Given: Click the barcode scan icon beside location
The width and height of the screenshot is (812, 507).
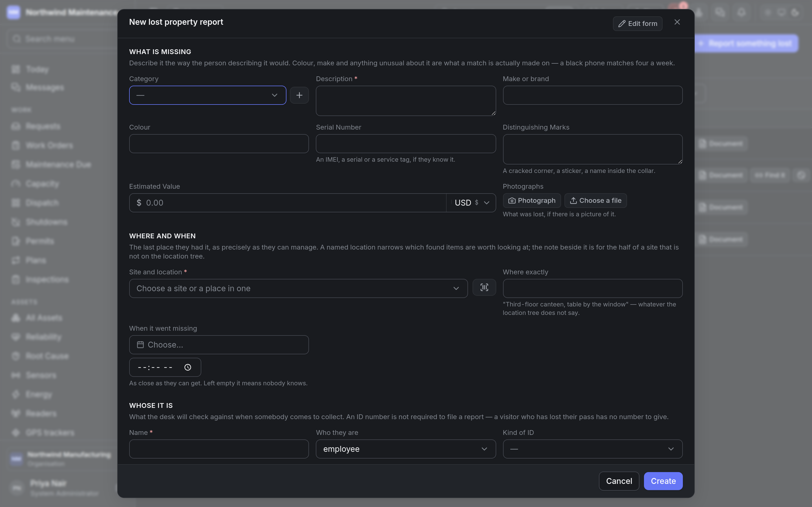Looking at the screenshot, I should [484, 287].
